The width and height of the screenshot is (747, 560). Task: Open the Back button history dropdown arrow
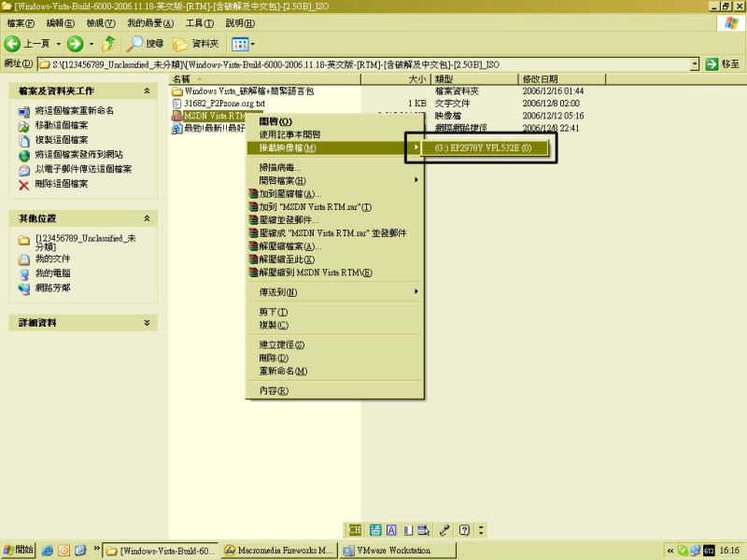pyautogui.click(x=59, y=44)
